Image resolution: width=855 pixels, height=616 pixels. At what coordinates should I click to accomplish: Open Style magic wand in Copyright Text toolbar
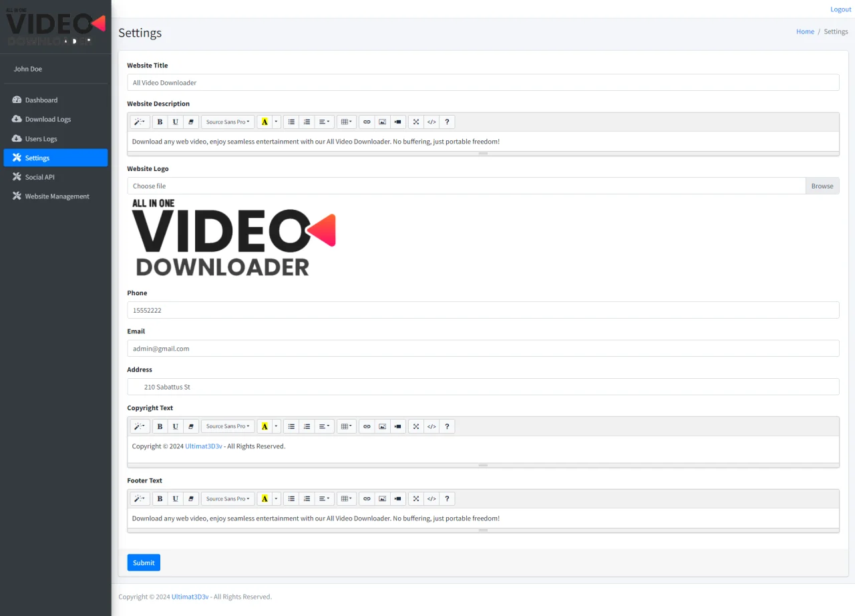coord(140,426)
